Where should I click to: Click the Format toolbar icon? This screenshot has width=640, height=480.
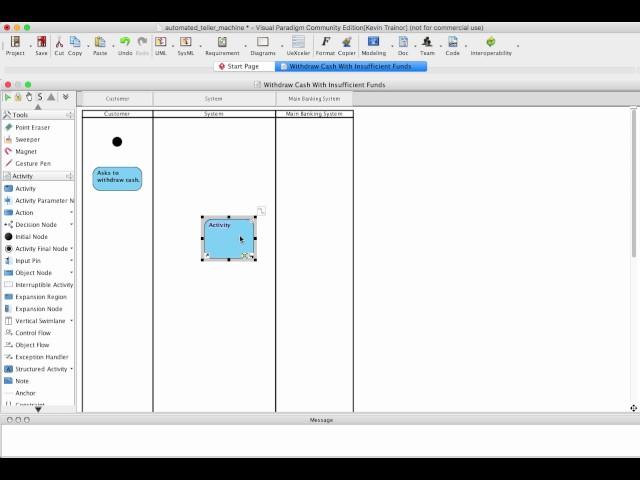(325, 45)
